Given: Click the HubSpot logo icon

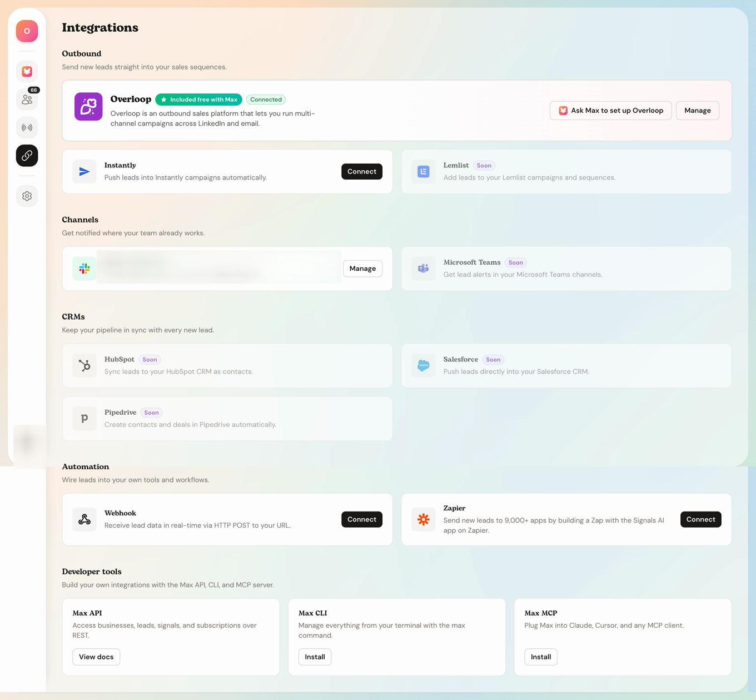Looking at the screenshot, I should click(x=84, y=366).
